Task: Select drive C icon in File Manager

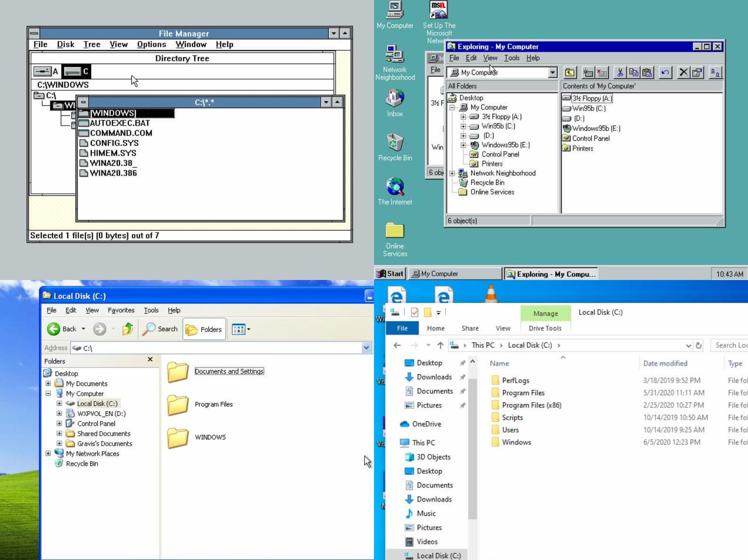Action: pyautogui.click(x=76, y=72)
